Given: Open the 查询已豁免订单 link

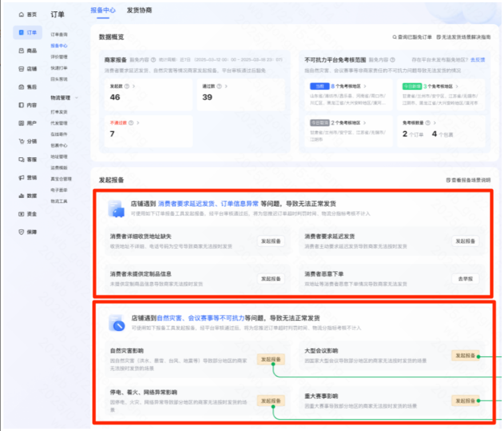Looking at the screenshot, I should (x=412, y=37).
